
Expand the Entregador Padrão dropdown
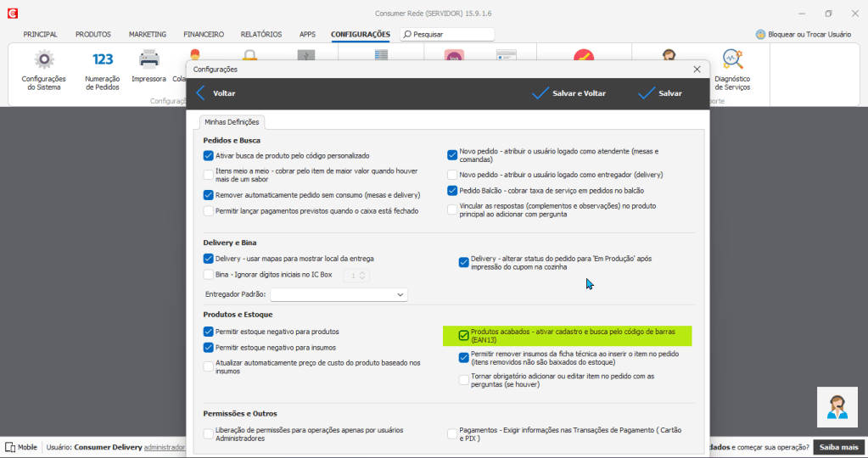400,295
